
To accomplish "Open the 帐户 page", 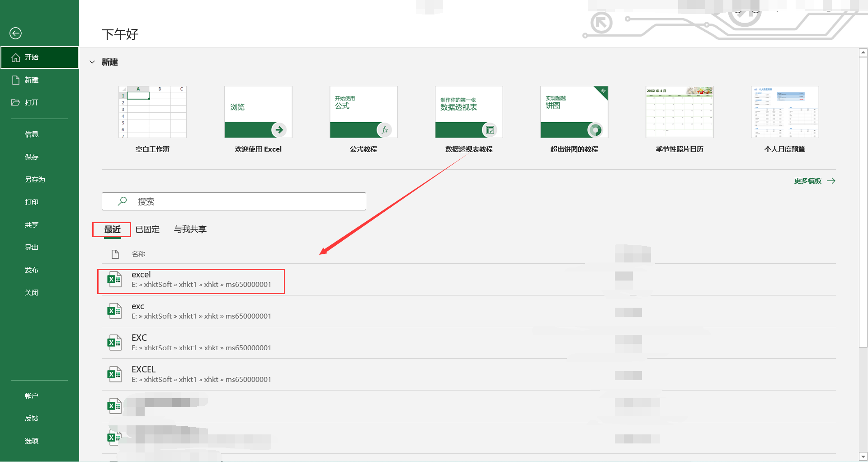I will point(32,396).
